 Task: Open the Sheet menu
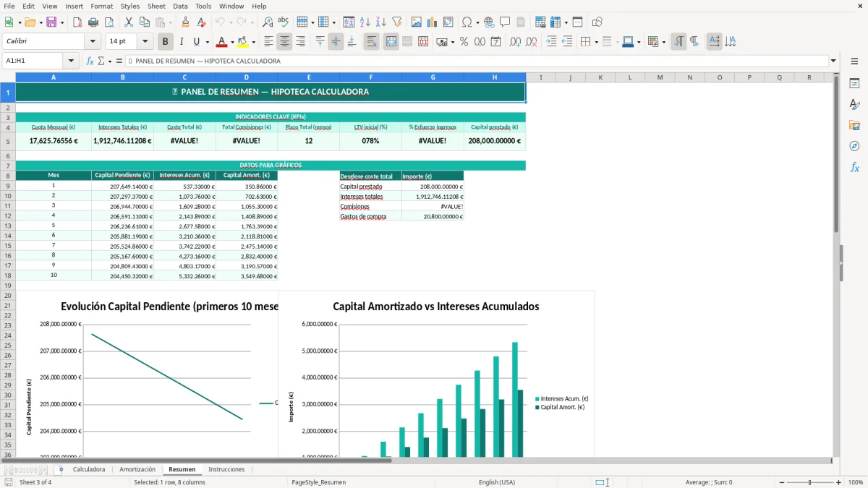tap(156, 6)
